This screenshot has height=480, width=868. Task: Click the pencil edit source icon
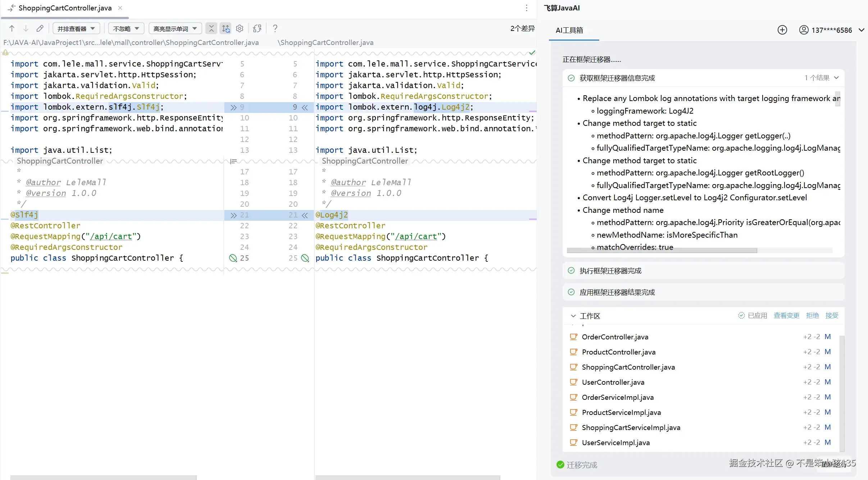tap(40, 28)
